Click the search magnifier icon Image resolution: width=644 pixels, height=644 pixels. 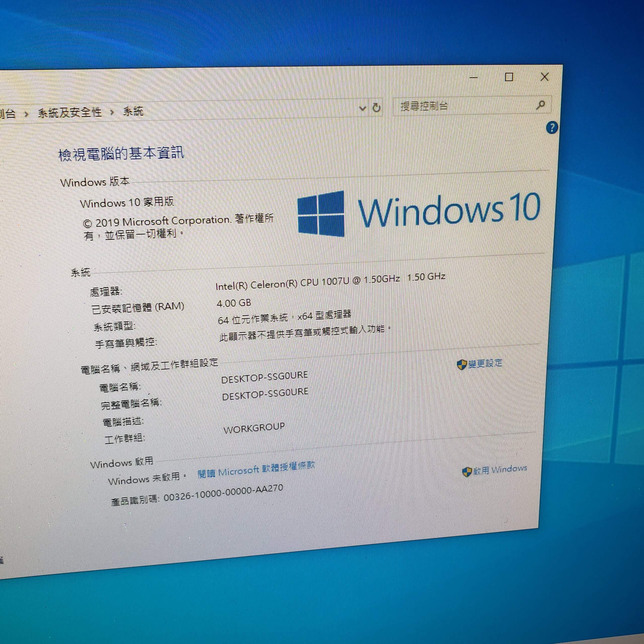(541, 105)
